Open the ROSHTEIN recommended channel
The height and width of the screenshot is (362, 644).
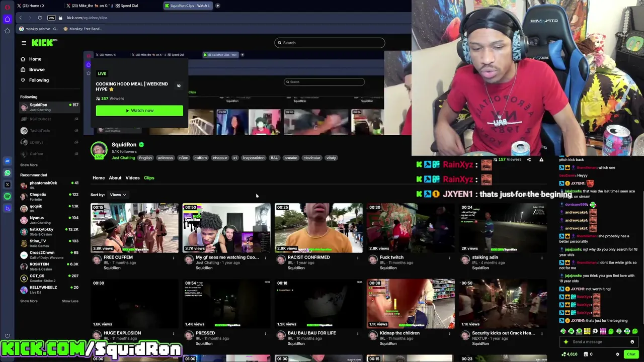coord(49,266)
